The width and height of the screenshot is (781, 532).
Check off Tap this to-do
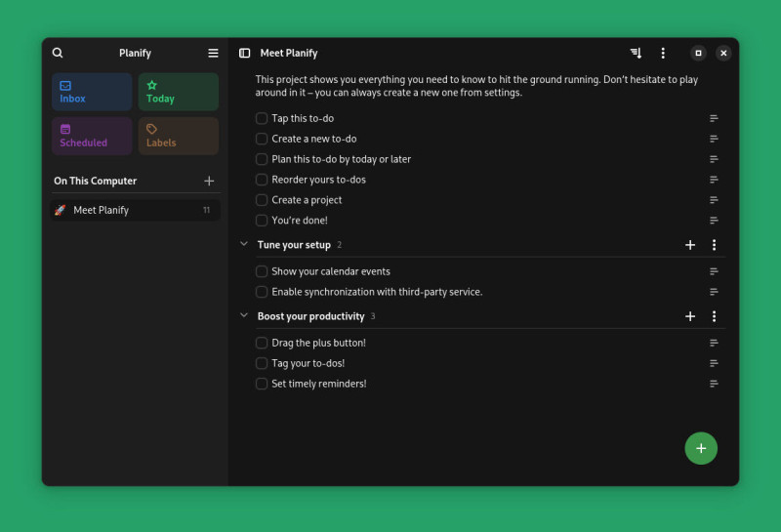tap(262, 118)
